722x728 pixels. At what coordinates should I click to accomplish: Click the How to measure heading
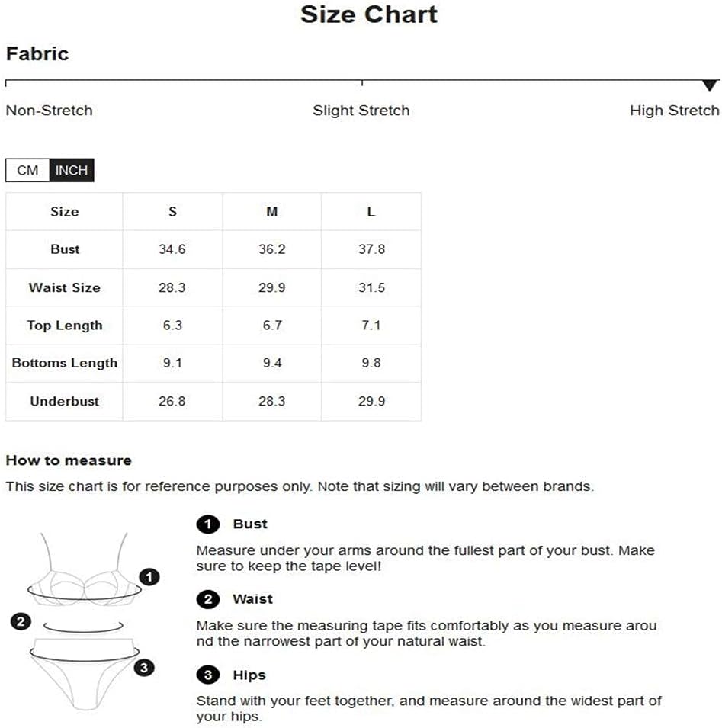(69, 460)
